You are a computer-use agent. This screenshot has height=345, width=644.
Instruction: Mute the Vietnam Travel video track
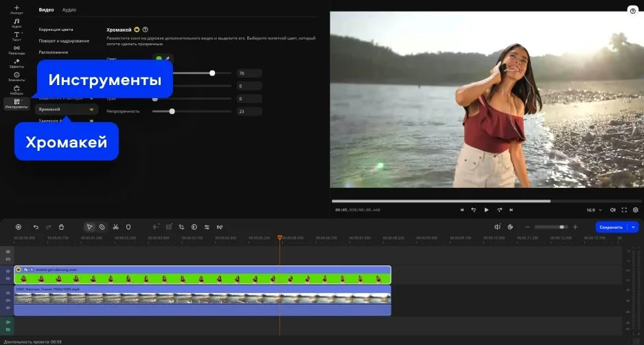[x=8, y=300]
